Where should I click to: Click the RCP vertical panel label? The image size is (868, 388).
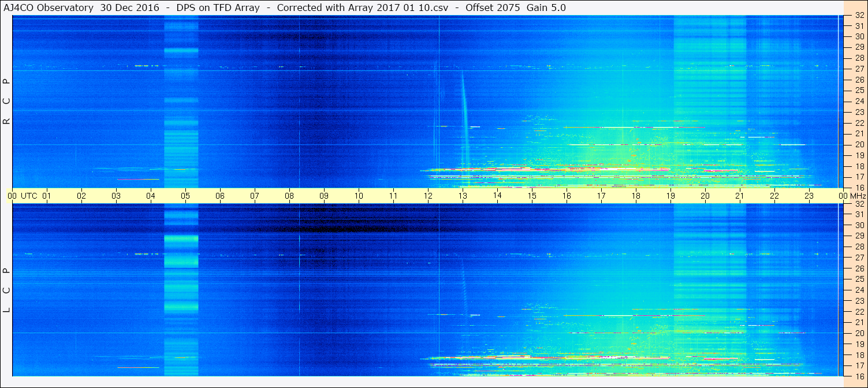pyautogui.click(x=6, y=101)
